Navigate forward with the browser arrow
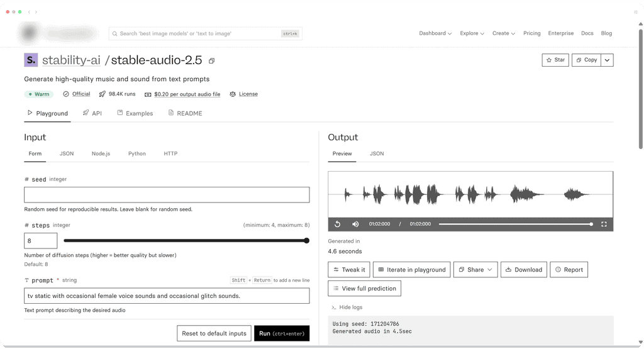644x349 pixels. (x=36, y=12)
